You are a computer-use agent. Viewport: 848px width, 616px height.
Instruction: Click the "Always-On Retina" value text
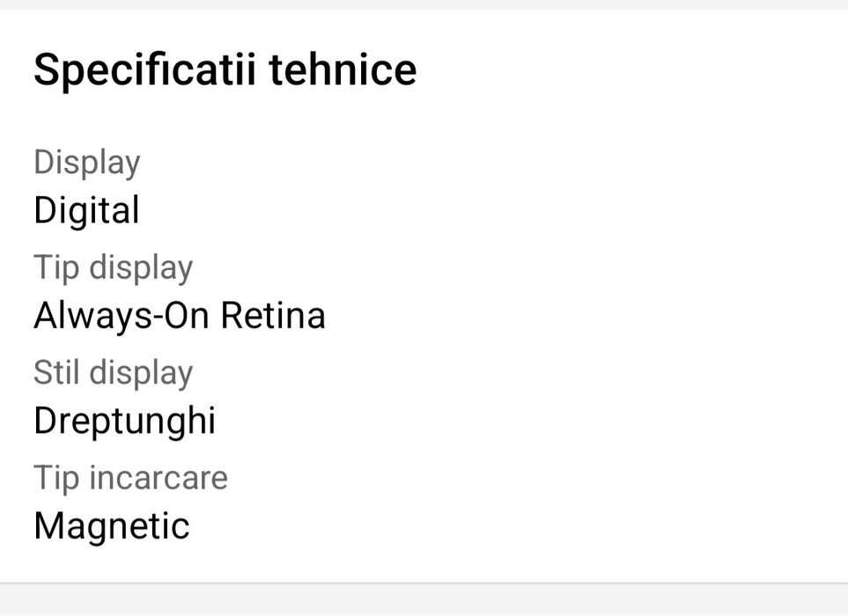(x=180, y=316)
